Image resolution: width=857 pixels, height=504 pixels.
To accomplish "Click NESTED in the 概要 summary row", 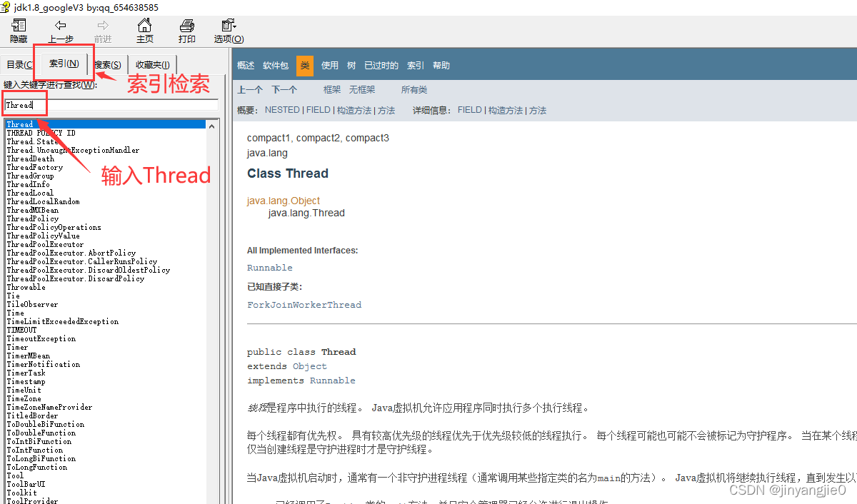I will coord(282,110).
